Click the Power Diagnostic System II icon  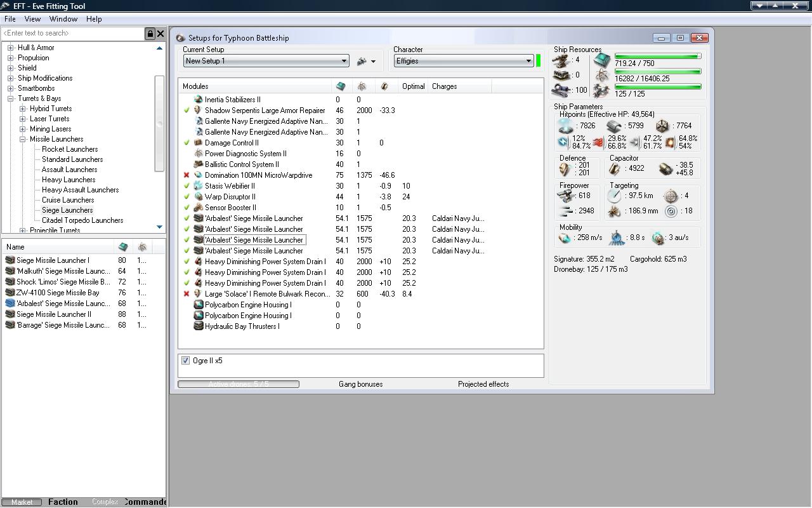[198, 154]
